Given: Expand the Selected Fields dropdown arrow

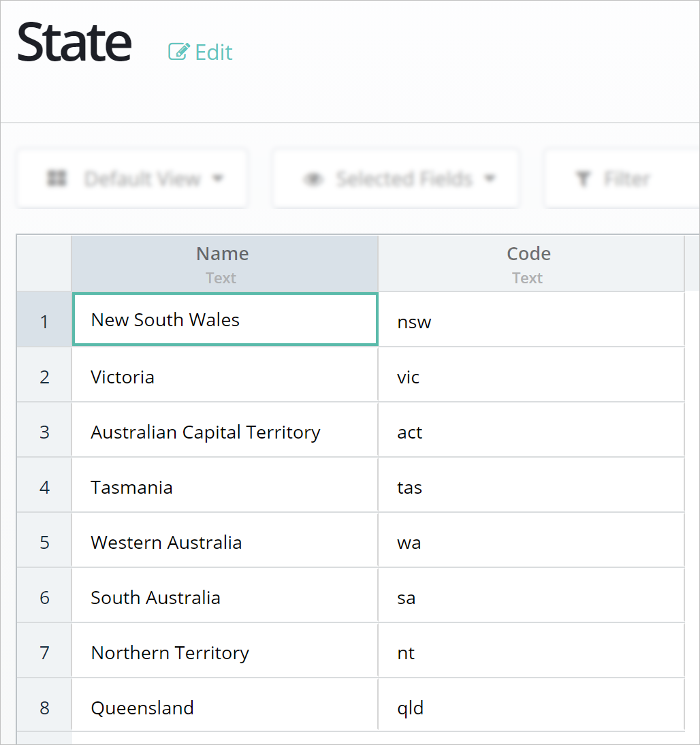Looking at the screenshot, I should [x=489, y=179].
